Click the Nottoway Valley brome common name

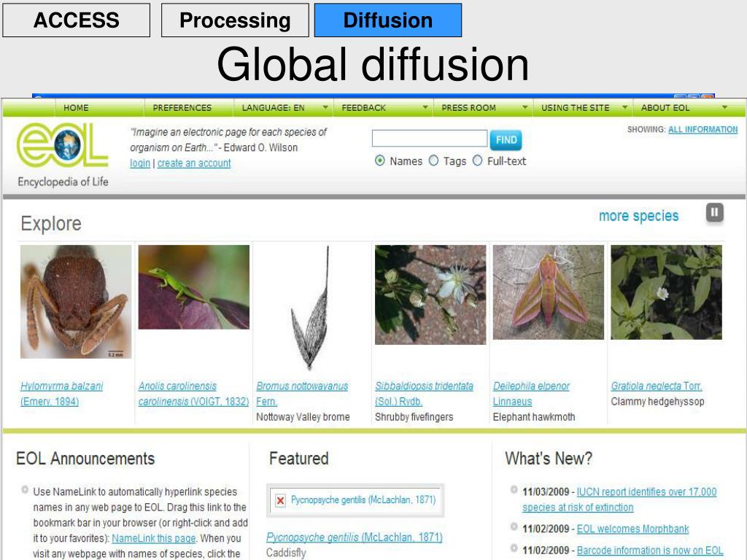[x=303, y=417]
